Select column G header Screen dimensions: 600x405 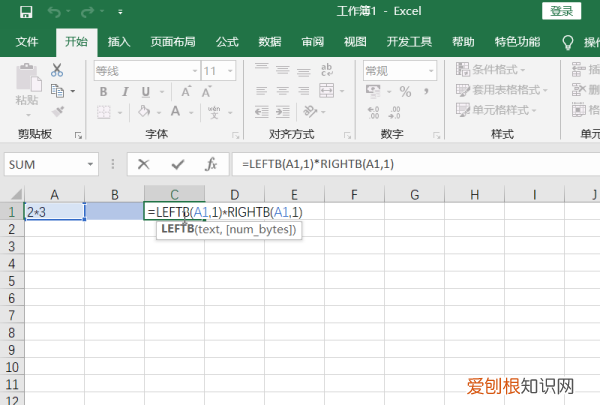click(414, 194)
